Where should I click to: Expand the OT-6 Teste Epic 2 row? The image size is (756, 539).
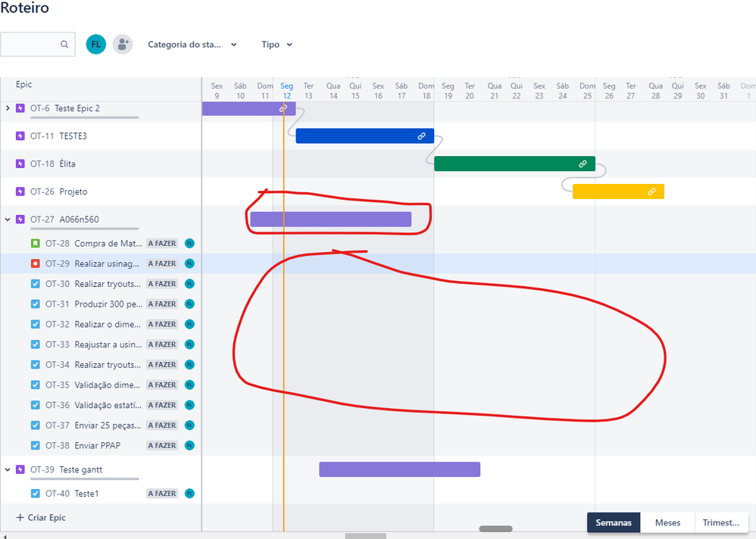[x=8, y=108]
